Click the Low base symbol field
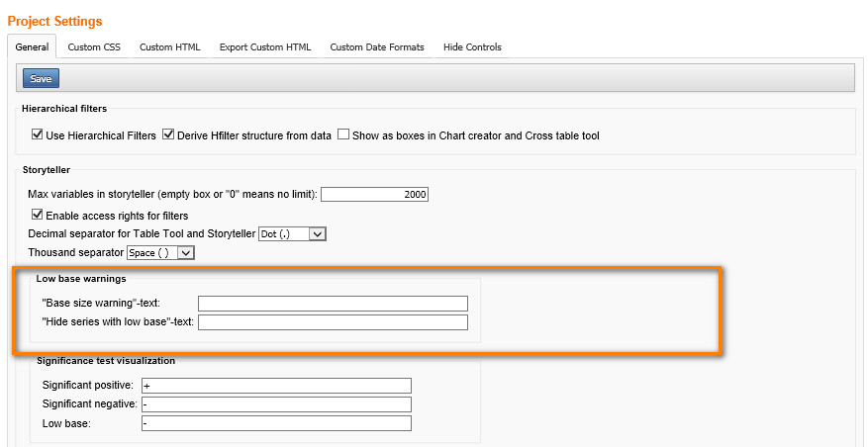The width and height of the screenshot is (868, 447). click(275, 423)
